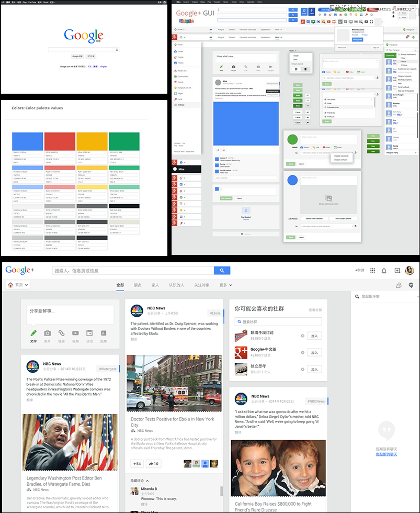Click the share-plus box icon near avatar
Screen dimensions: 420x513
point(397,271)
